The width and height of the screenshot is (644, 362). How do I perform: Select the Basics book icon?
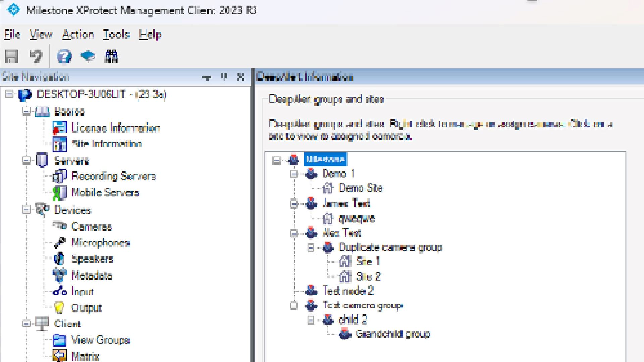pos(42,112)
